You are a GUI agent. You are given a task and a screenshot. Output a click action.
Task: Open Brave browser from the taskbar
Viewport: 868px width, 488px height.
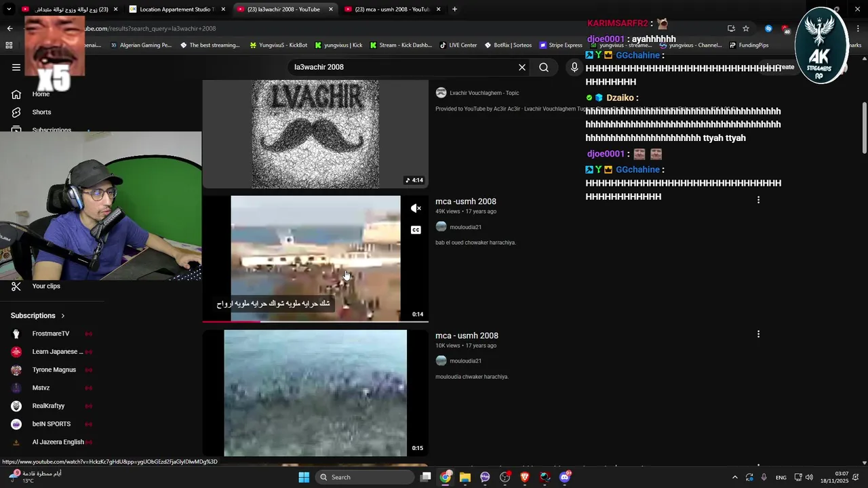coord(524,477)
